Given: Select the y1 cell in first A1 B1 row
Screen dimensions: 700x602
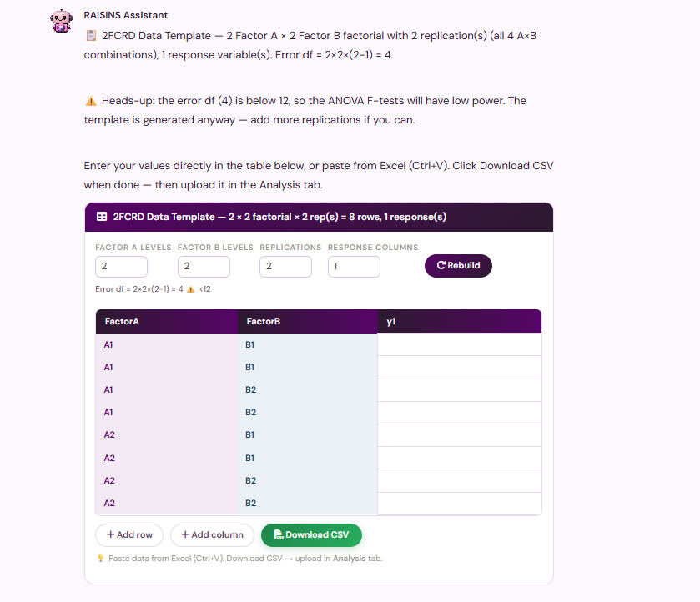Looking at the screenshot, I should coord(460,344).
